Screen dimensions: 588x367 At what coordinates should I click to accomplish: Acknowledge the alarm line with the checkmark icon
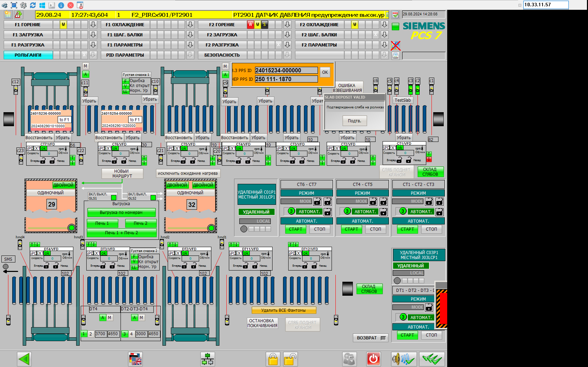pyautogui.click(x=395, y=15)
